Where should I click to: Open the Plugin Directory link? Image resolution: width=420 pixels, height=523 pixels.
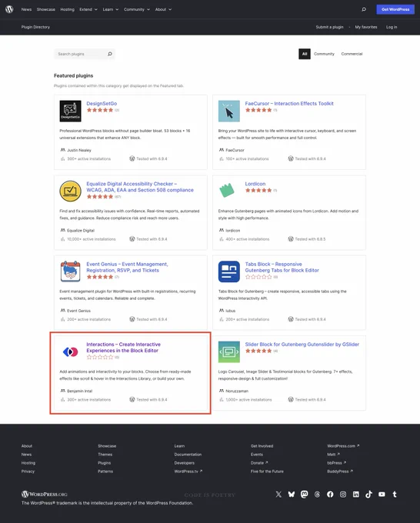35,27
